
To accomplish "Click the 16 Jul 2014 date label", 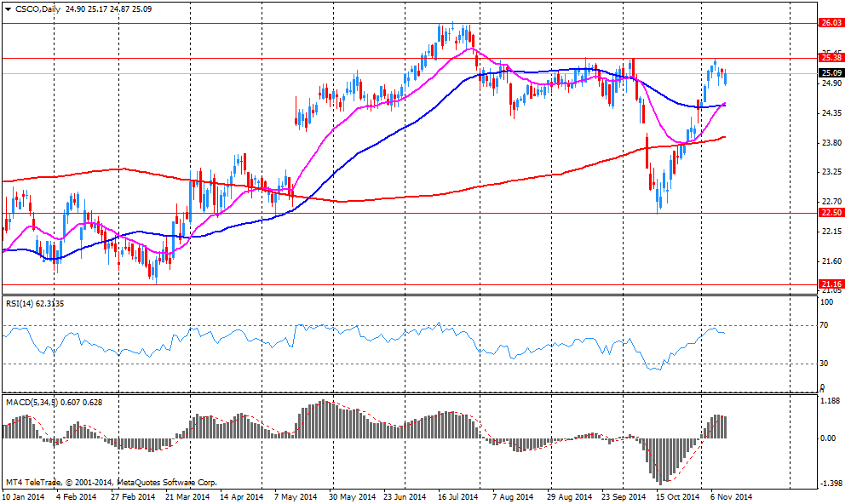I will click(457, 495).
